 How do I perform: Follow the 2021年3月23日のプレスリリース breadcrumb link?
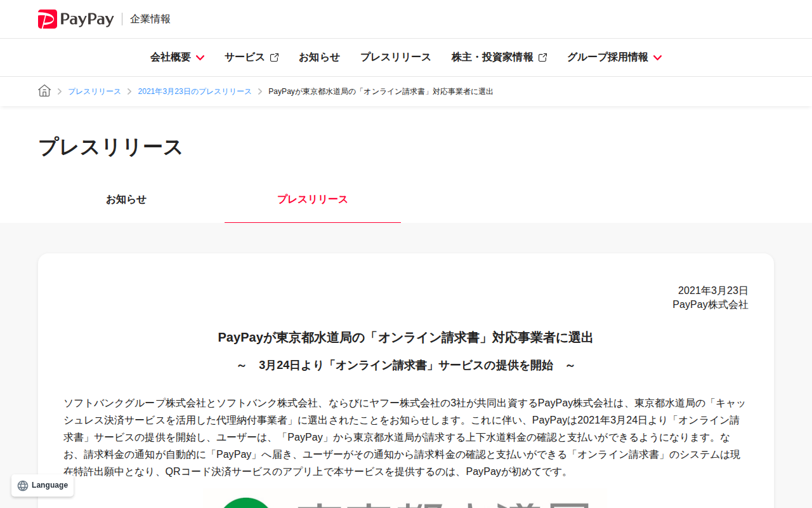tap(195, 91)
